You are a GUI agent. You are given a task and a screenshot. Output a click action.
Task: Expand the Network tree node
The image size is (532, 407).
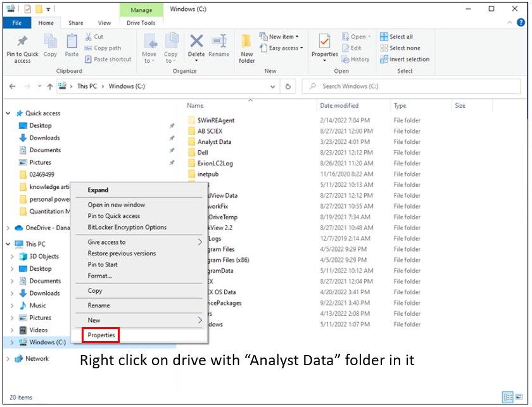coord(8,358)
